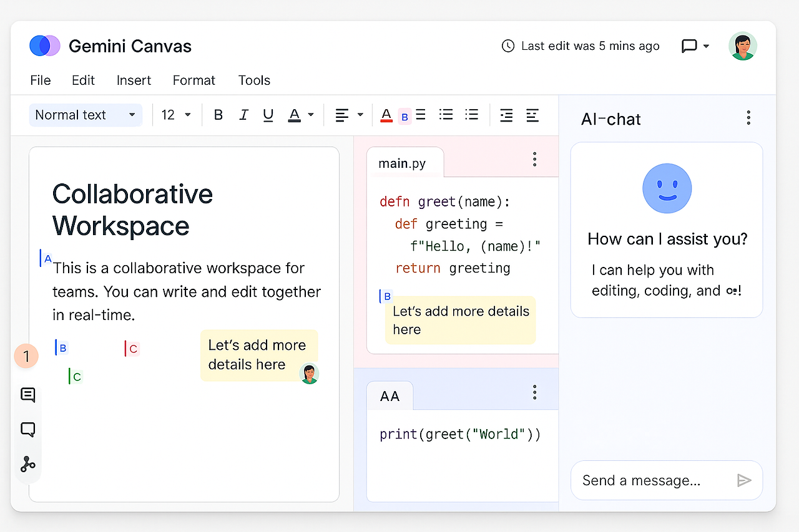The width and height of the screenshot is (799, 532).
Task: Open the comments speech-bubble icon in header
Action: [689, 46]
